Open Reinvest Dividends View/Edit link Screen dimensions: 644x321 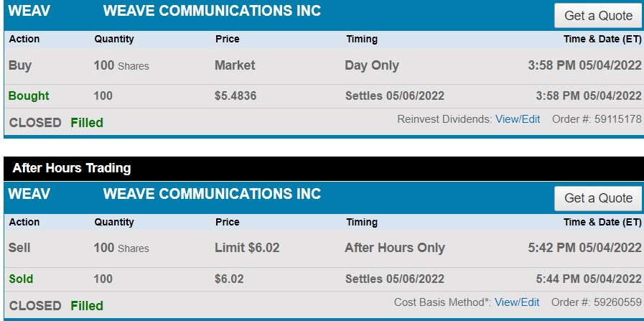[x=518, y=119]
